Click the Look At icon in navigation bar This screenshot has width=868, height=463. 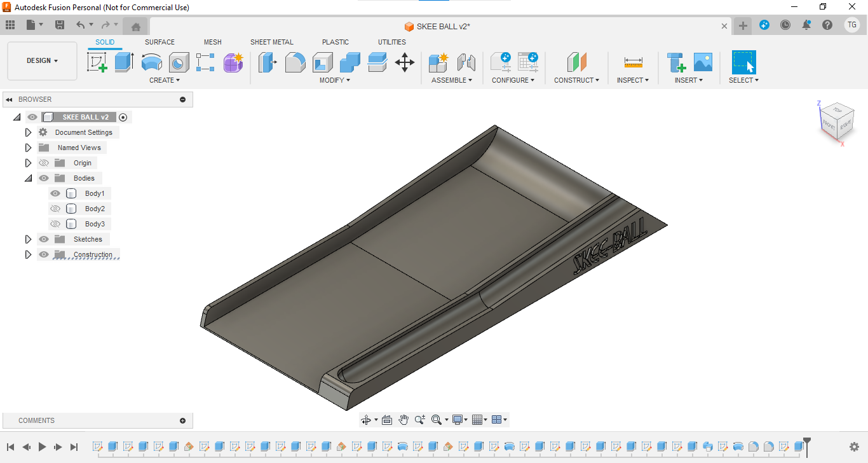click(x=387, y=420)
